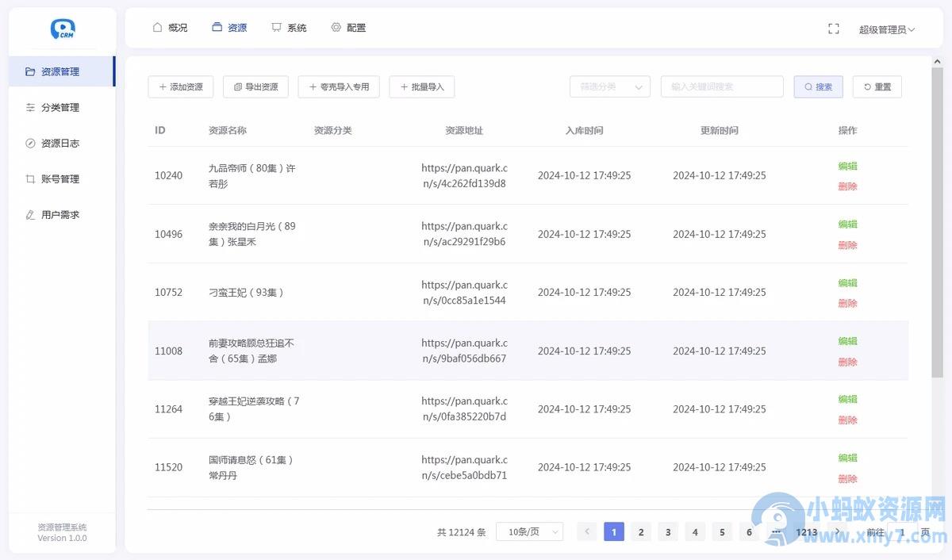Delete resource 11264 row
The height and width of the screenshot is (560, 952).
pos(847,420)
